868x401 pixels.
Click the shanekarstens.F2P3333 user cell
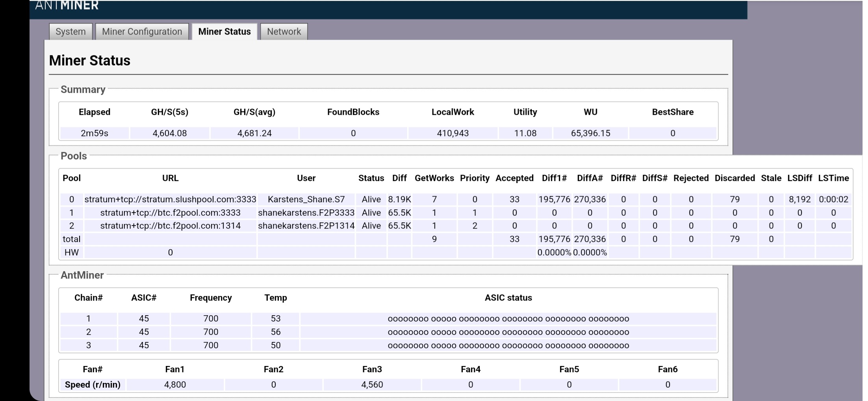click(306, 213)
